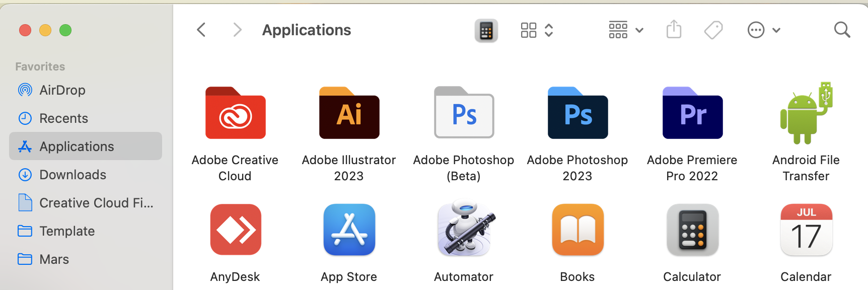
Task: Open Recents in the sidebar
Action: [x=86, y=118]
